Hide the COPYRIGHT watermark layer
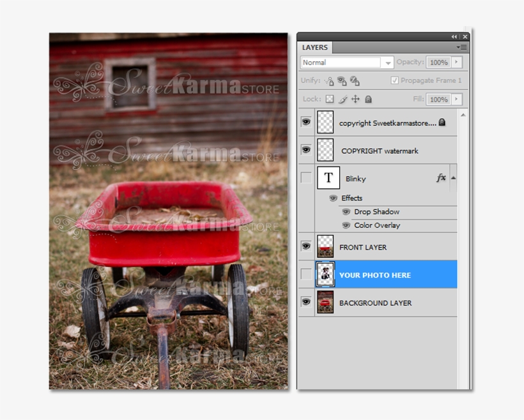The width and height of the screenshot is (524, 420). [x=306, y=149]
